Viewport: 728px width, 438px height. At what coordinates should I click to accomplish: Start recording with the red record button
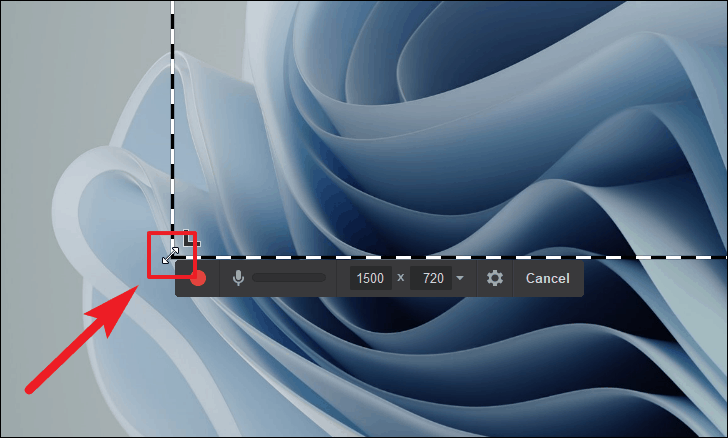pyautogui.click(x=198, y=278)
